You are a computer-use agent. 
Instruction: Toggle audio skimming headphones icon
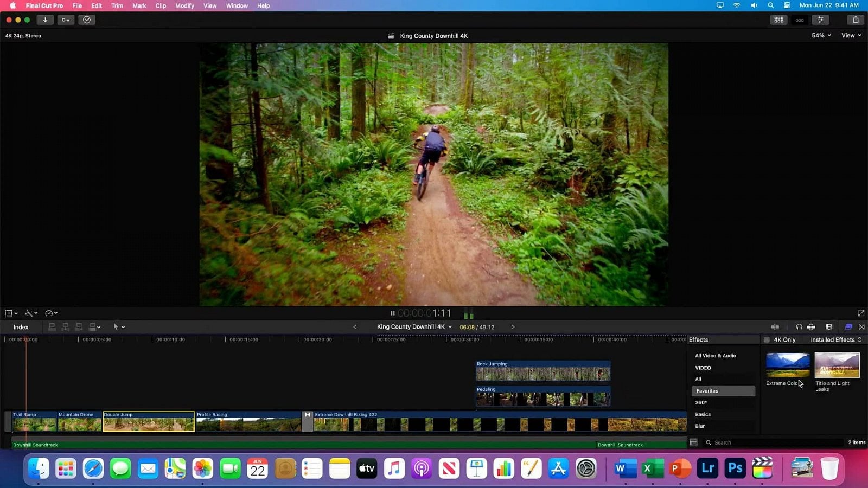(x=799, y=327)
